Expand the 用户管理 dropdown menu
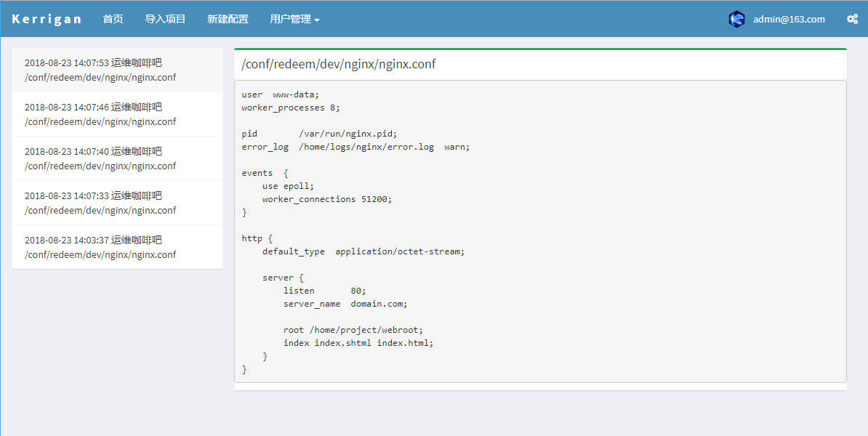The height and width of the screenshot is (436, 868). point(294,19)
